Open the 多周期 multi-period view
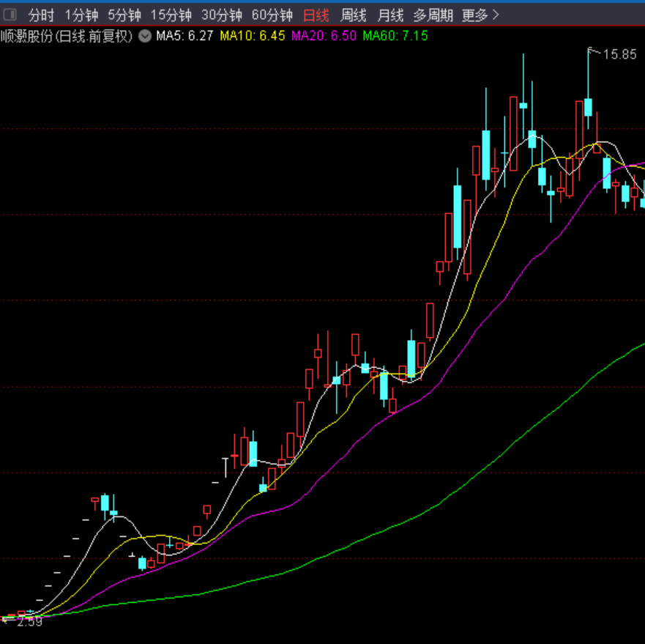 coord(433,15)
